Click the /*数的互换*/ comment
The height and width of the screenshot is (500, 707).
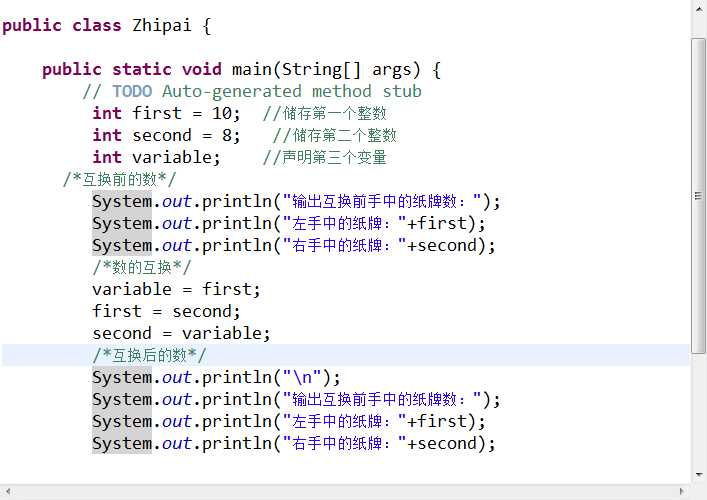141,267
